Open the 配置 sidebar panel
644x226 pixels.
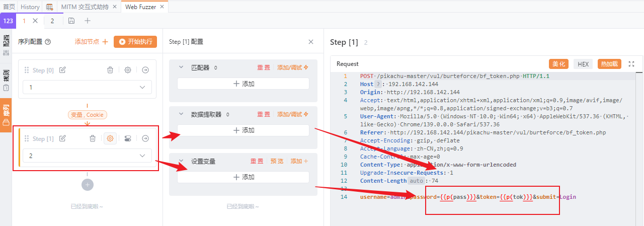(6, 45)
